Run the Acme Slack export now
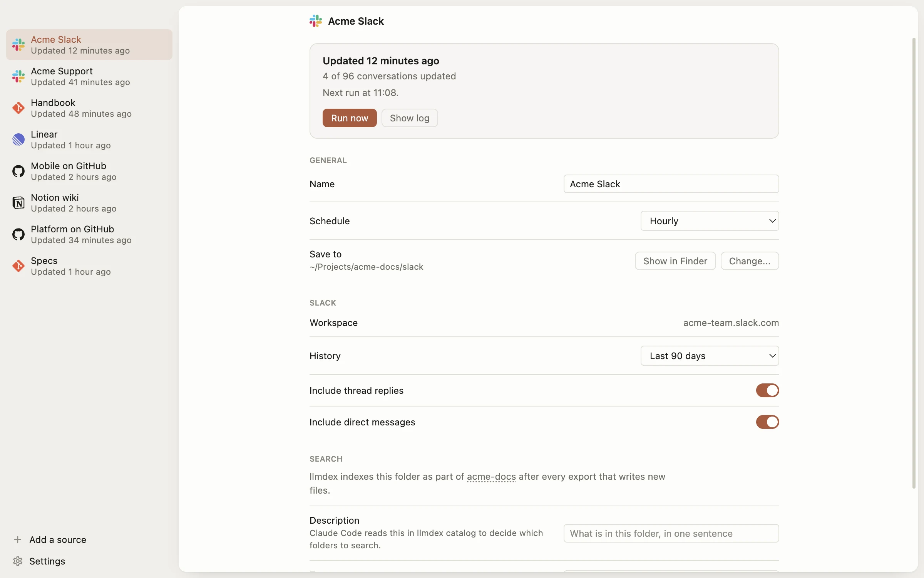924x578 pixels. click(x=350, y=118)
